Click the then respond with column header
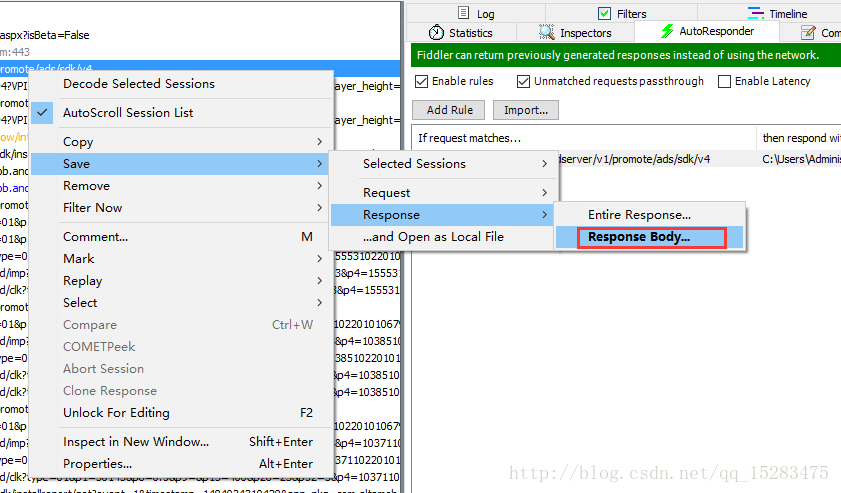This screenshot has height=493, width=841. (801, 138)
